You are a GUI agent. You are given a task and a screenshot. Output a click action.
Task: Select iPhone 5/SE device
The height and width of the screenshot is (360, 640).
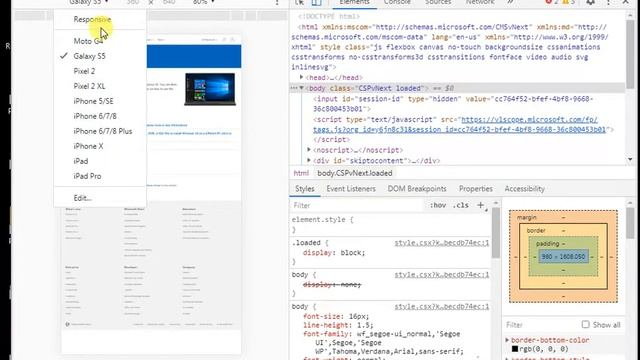(x=93, y=101)
